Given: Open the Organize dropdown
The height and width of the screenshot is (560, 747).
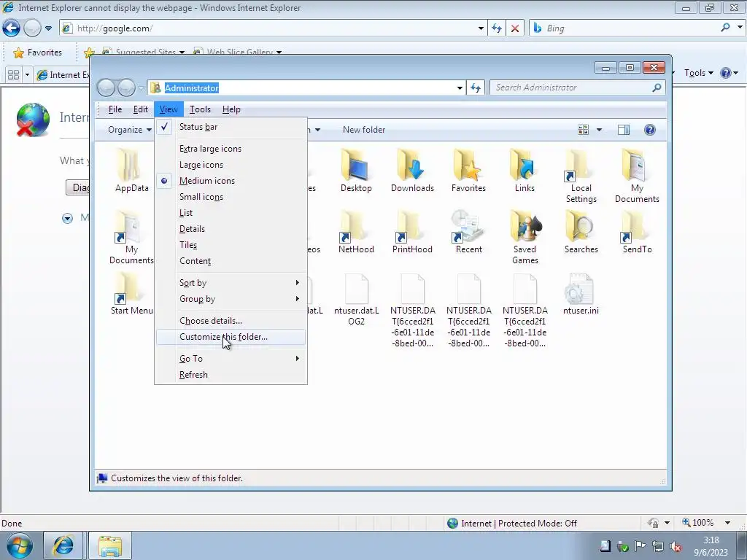Looking at the screenshot, I should tap(130, 130).
